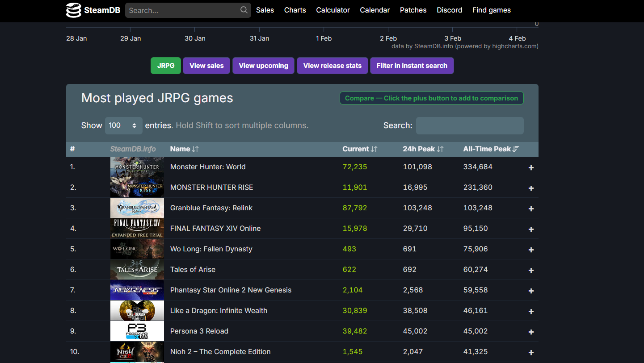Image resolution: width=644 pixels, height=363 pixels.
Task: Open FINAL FANTASY XIV Online game link
Action: point(215,229)
